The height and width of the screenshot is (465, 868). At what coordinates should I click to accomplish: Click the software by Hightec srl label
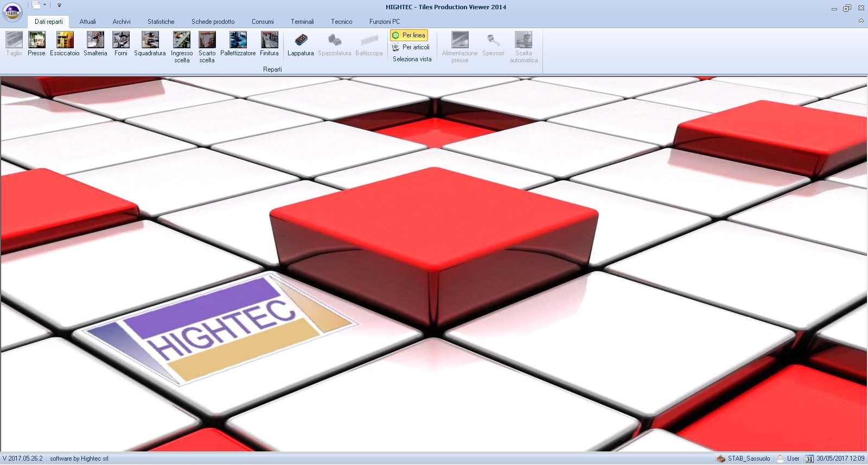point(79,458)
